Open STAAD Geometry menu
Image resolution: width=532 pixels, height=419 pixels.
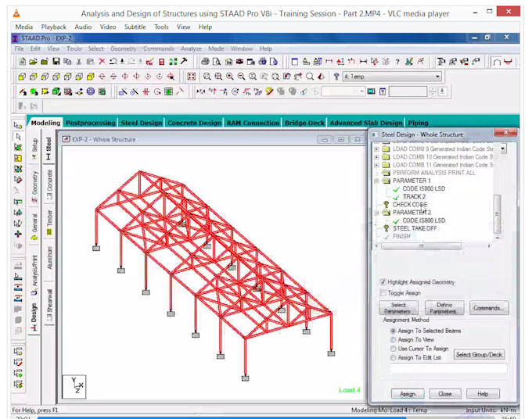pyautogui.click(x=123, y=48)
